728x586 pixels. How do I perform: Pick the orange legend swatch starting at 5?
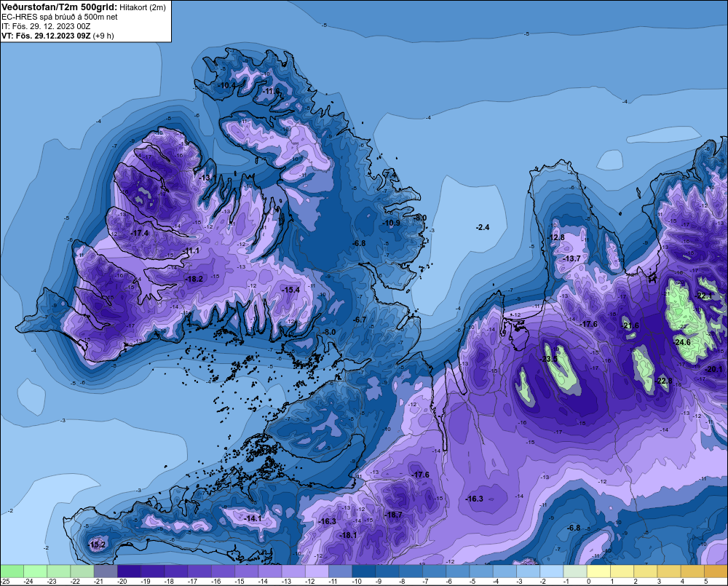click(716, 571)
